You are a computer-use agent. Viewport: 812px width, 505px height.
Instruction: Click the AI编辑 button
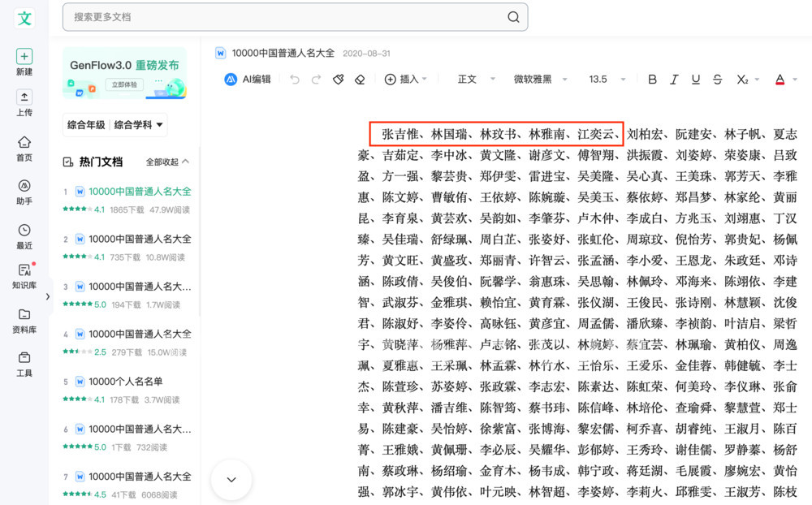click(248, 80)
